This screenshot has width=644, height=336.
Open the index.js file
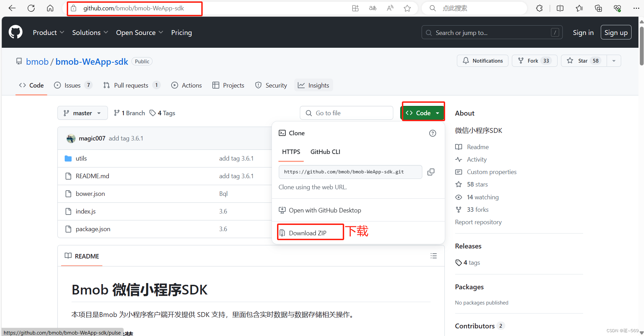(86, 211)
